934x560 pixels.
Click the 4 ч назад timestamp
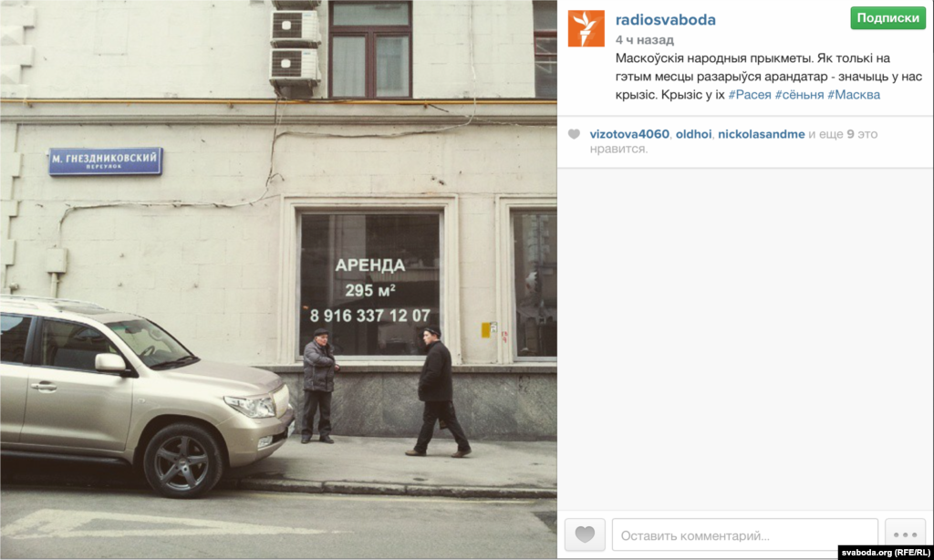[x=645, y=40]
